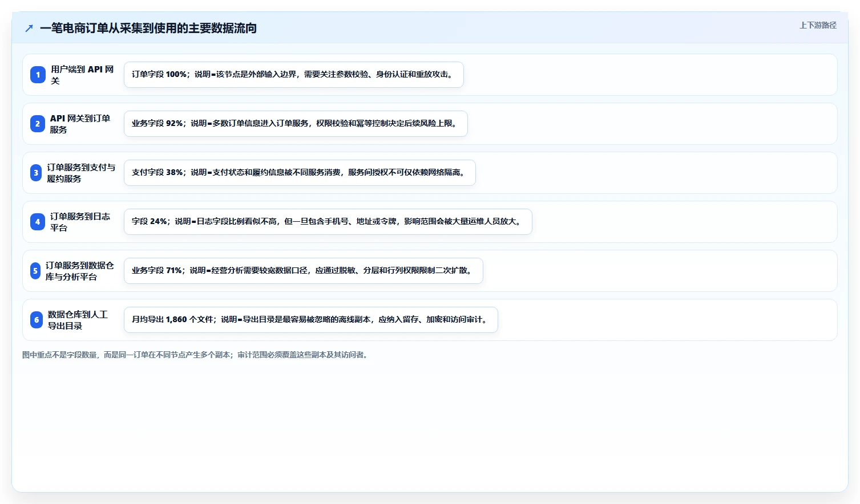Image resolution: width=860 pixels, height=504 pixels.
Task: Open the note starting 支付字段 38%
Action: point(300,173)
